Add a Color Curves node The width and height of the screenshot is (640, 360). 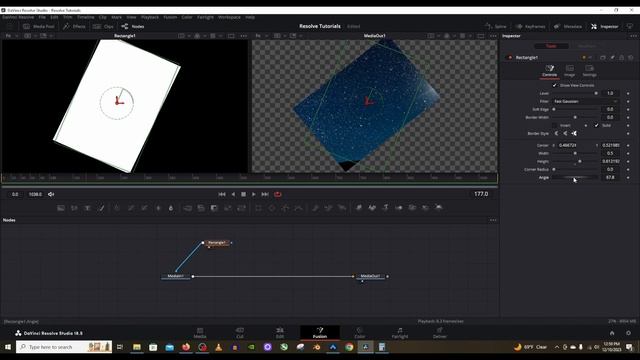coord(131,208)
